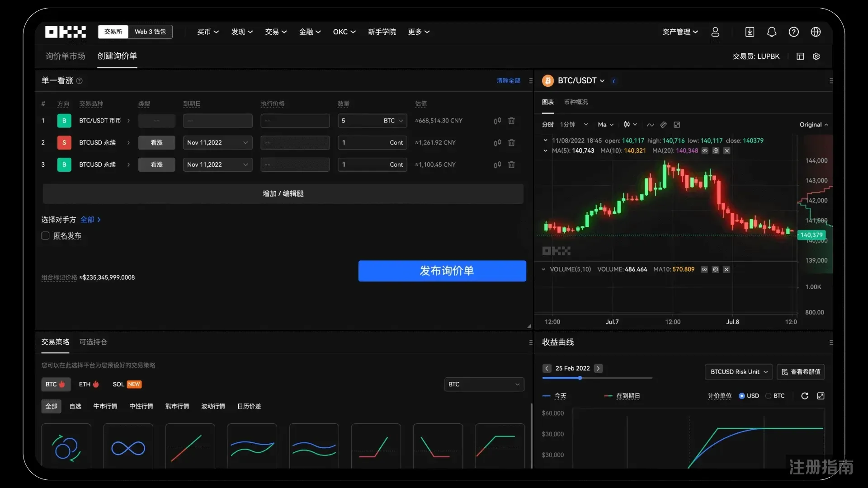Click 增加 / 编辑腿 button
The width and height of the screenshot is (868, 488).
click(283, 193)
